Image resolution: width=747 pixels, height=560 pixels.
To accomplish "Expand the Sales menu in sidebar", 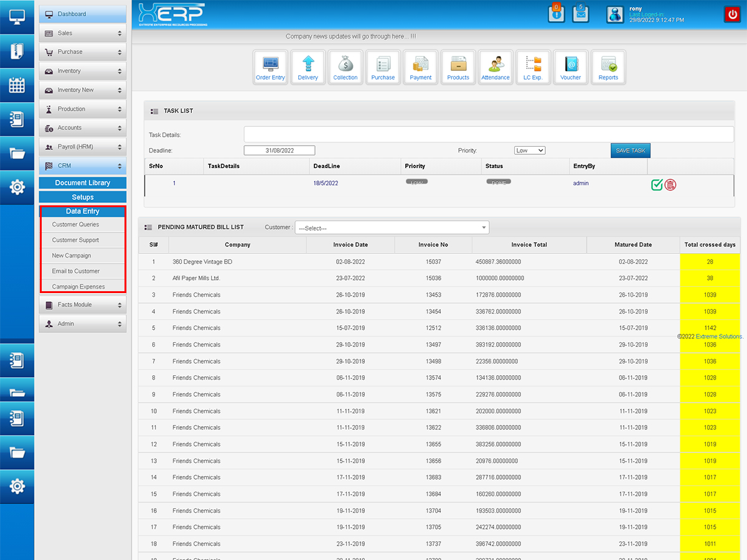I will tap(83, 33).
